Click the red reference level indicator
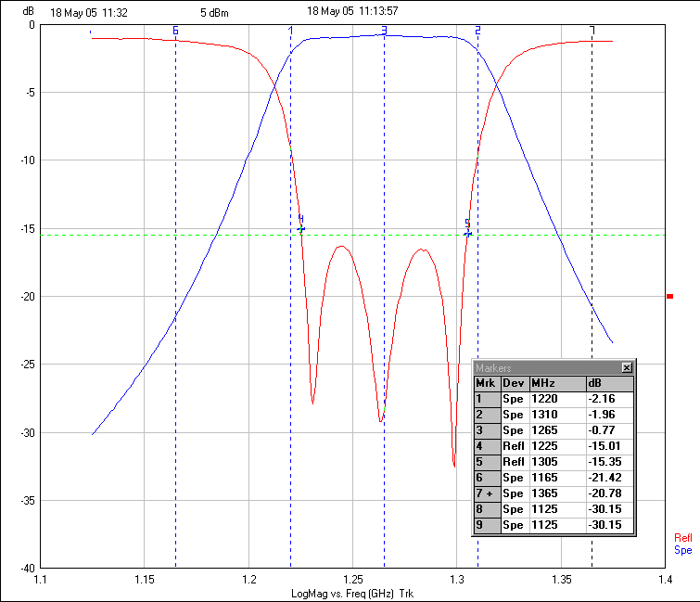 [669, 297]
